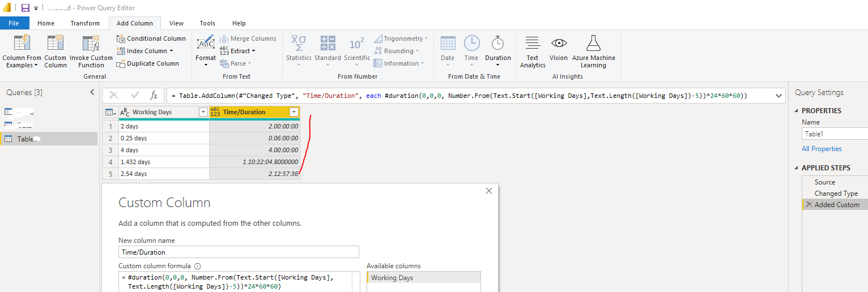Collapse the APPLIED STEPS section
The image size is (868, 292).
(796, 168)
